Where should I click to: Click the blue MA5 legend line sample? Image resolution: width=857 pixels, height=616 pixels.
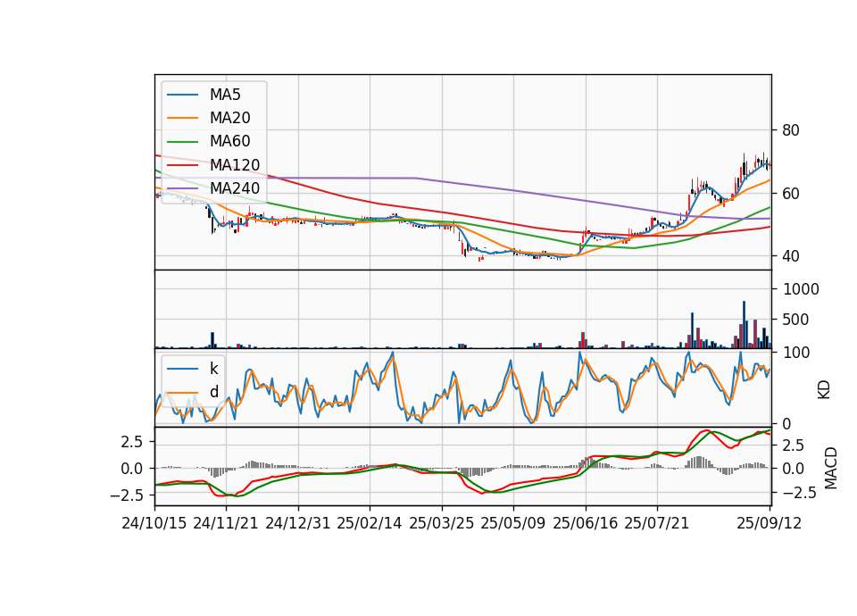182,96
